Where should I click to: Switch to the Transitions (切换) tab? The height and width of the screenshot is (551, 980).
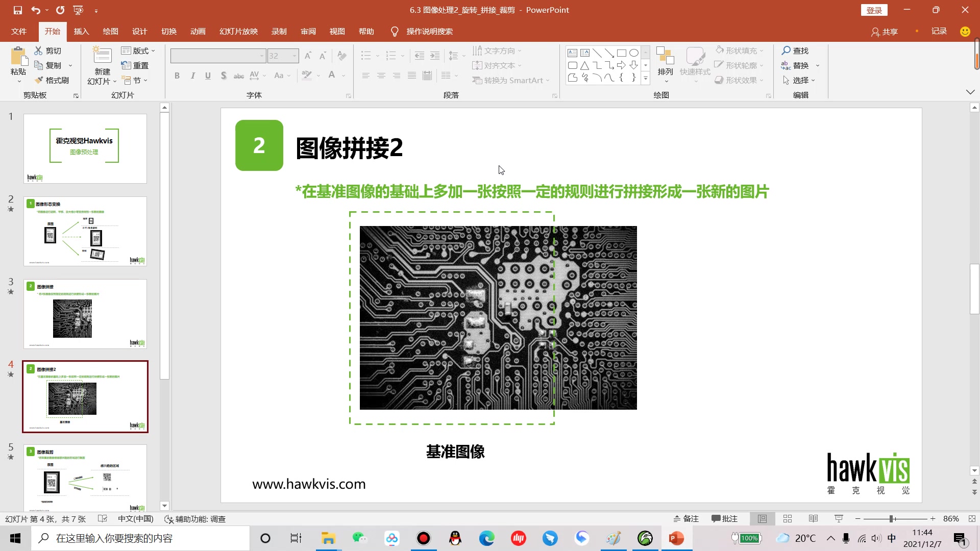[169, 31]
